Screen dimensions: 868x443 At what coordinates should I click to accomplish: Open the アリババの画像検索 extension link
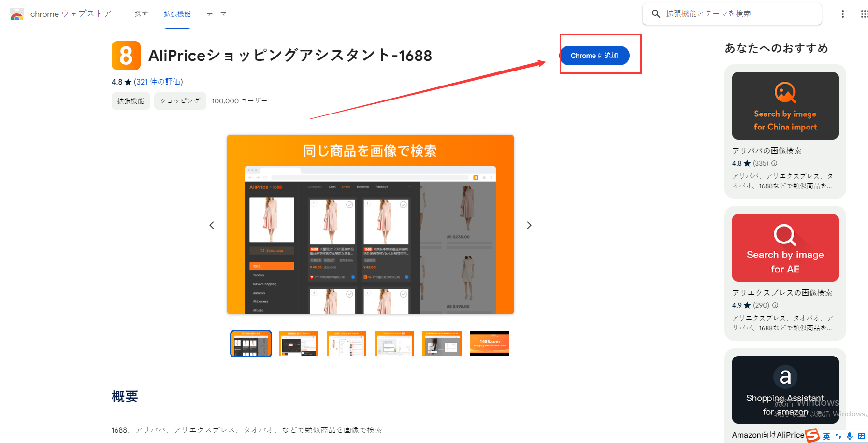point(767,151)
